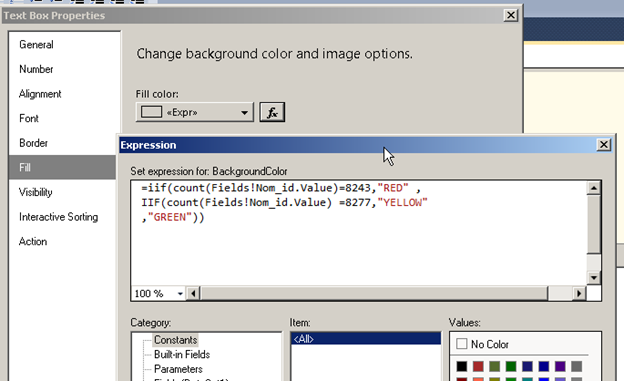624x381 pixels.
Task: Click the value 8277 in the expression
Action: click(x=358, y=203)
